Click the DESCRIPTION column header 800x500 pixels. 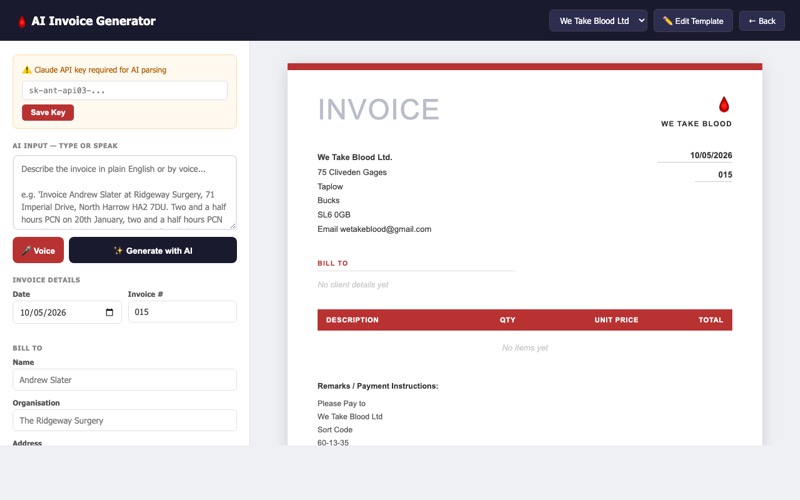pyautogui.click(x=352, y=320)
